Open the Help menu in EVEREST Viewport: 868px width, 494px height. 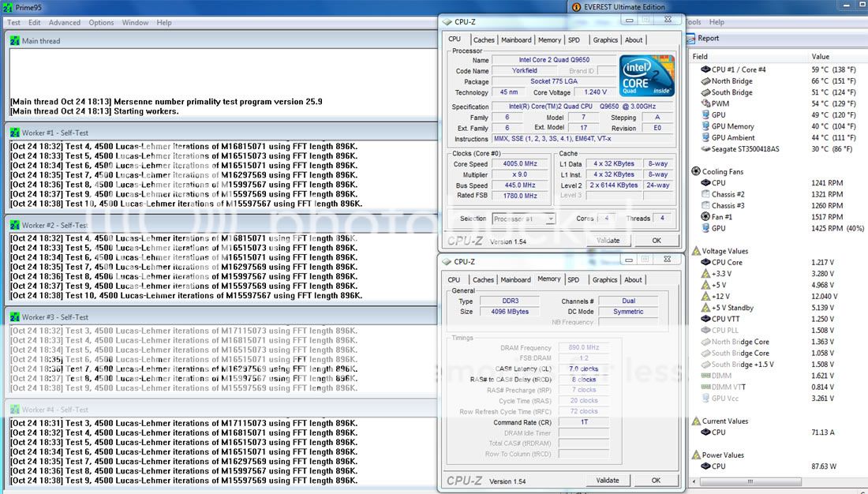point(716,22)
